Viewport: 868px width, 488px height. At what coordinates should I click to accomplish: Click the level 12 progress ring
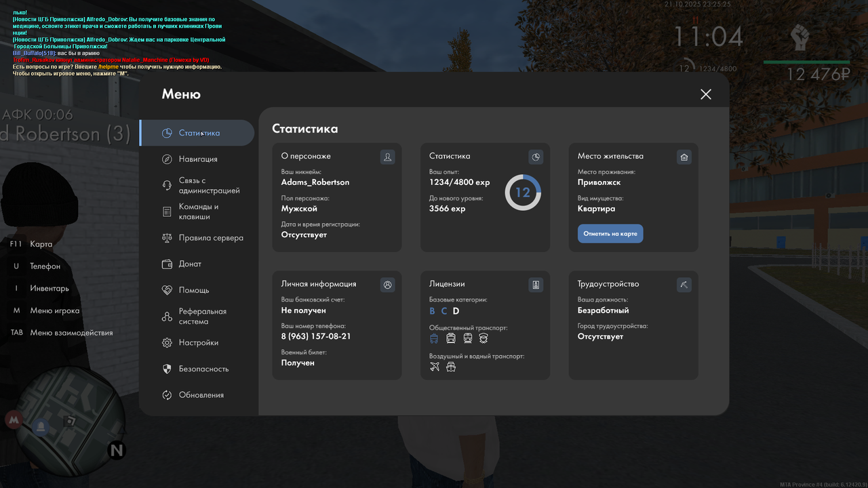(x=523, y=192)
